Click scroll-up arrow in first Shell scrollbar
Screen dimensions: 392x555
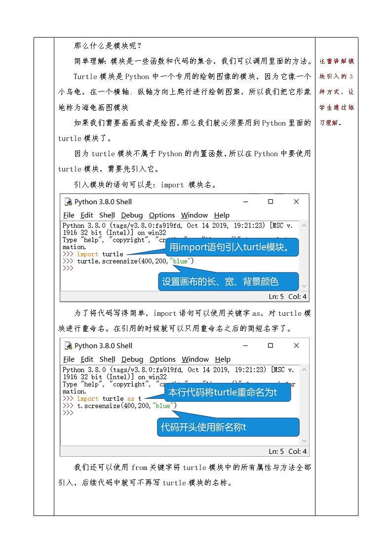click(x=304, y=225)
